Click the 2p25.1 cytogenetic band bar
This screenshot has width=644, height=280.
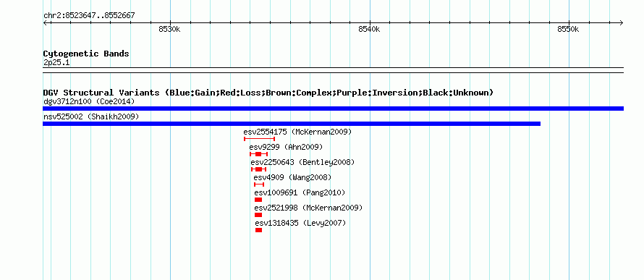[x=333, y=70]
